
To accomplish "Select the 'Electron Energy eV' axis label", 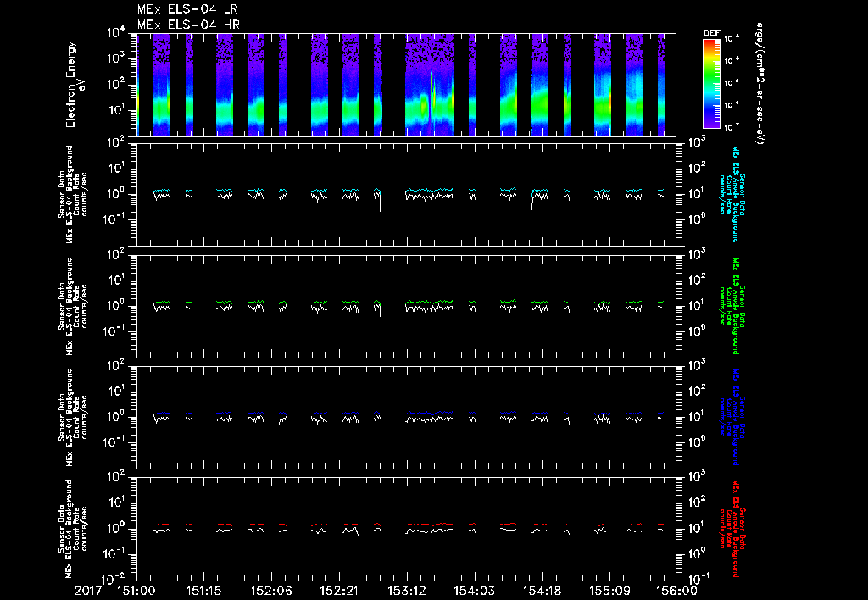I will (x=75, y=85).
